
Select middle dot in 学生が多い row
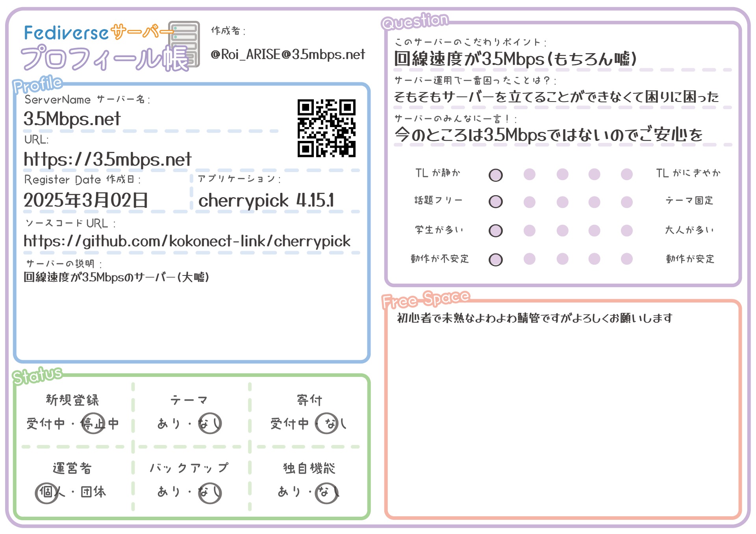click(562, 231)
